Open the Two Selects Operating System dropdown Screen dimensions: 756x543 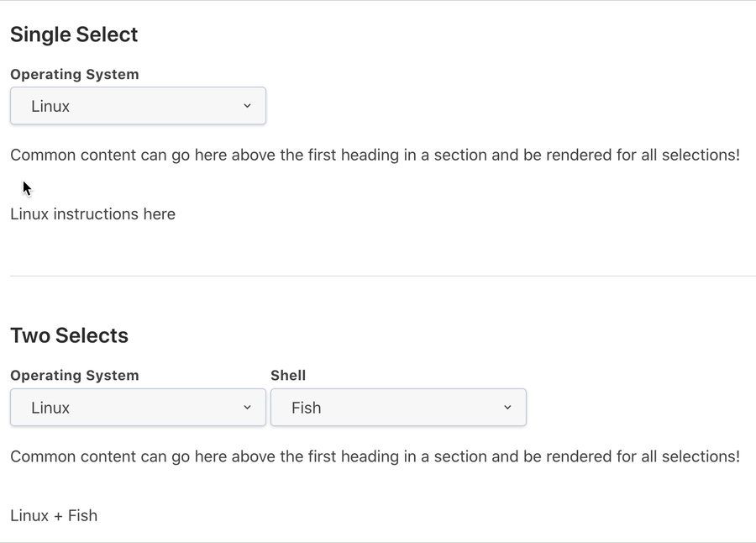coord(138,408)
